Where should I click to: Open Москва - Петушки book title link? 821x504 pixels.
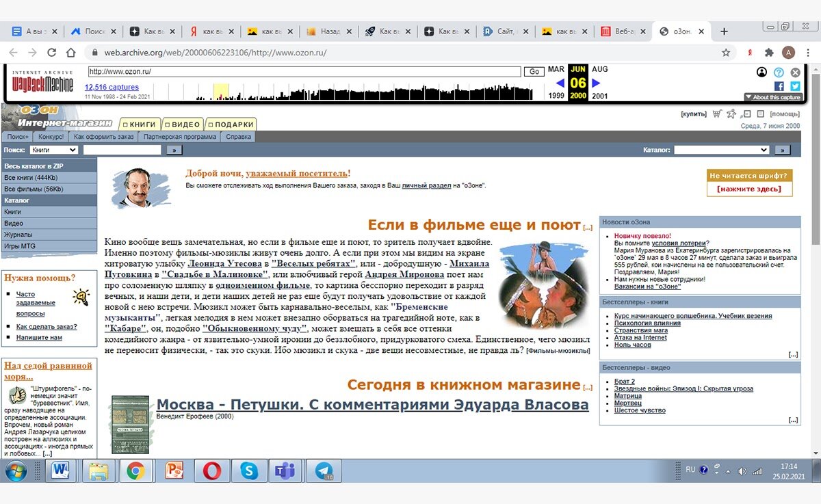(x=373, y=404)
